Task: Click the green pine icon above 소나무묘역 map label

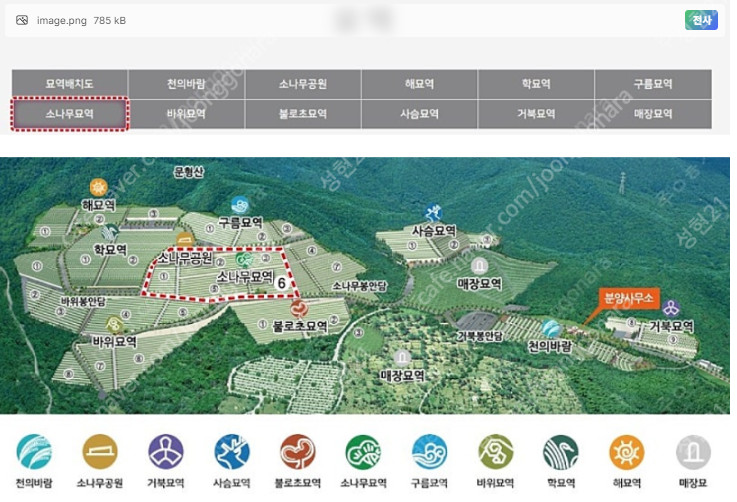Action: pos(244,259)
